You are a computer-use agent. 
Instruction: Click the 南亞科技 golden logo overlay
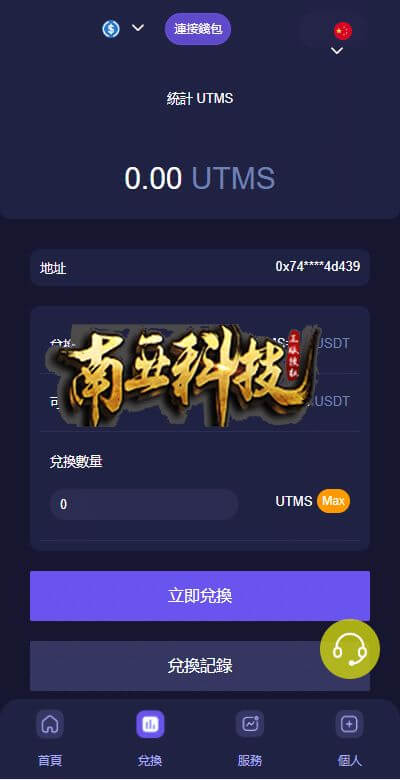click(183, 376)
